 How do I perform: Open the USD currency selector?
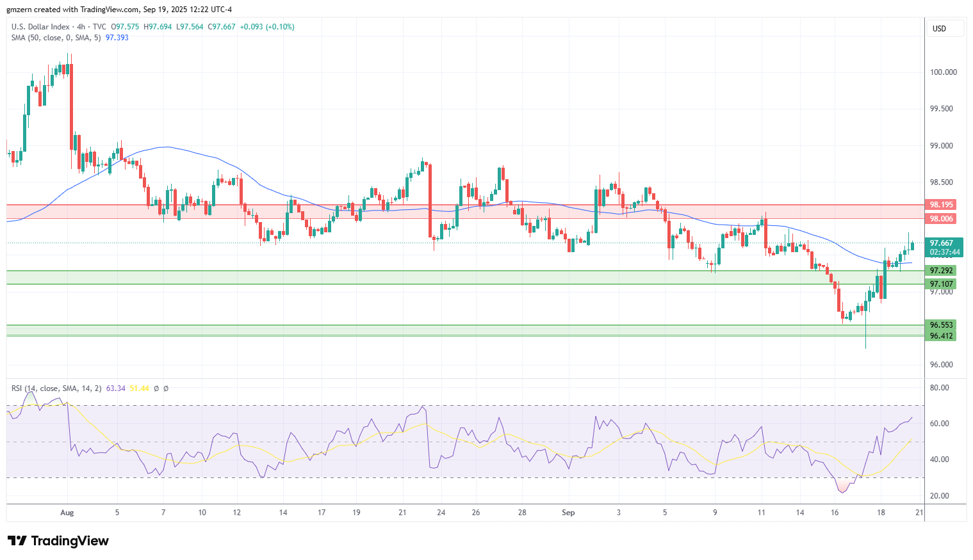click(939, 29)
